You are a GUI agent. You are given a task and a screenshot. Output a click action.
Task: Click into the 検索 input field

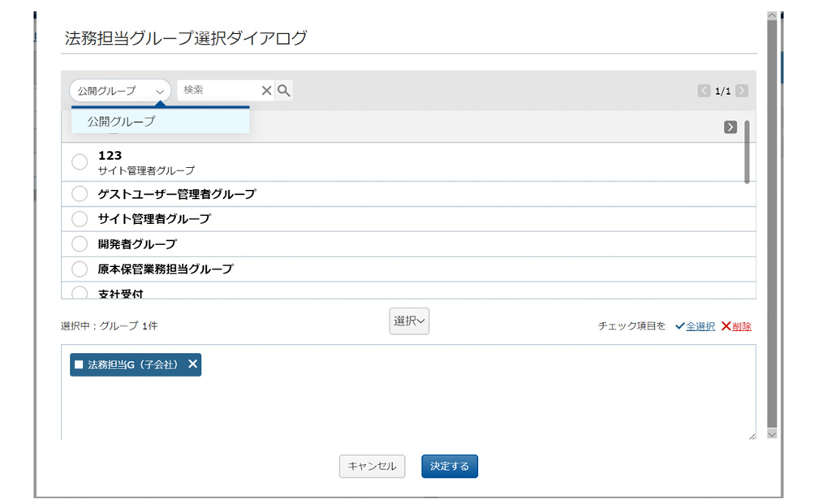[x=217, y=91]
